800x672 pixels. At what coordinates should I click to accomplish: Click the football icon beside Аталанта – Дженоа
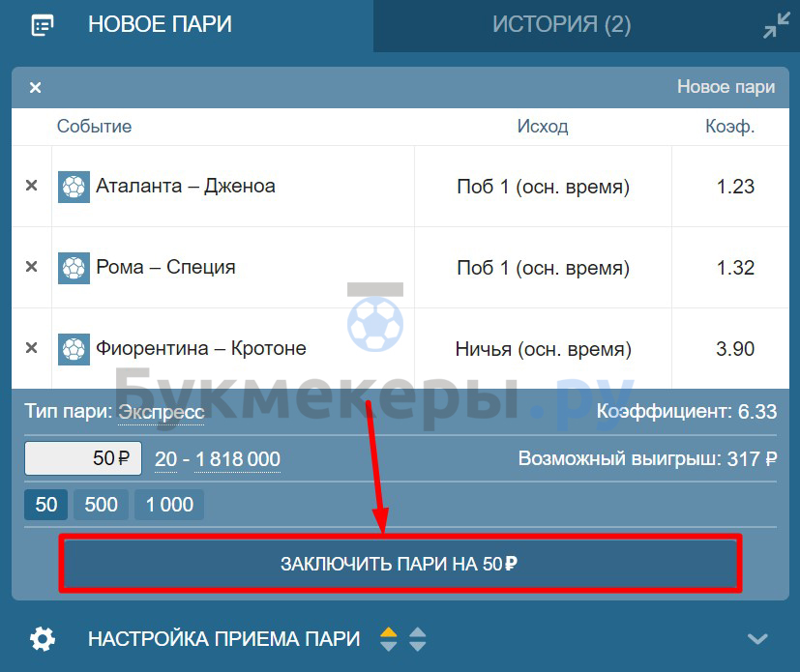(x=74, y=187)
